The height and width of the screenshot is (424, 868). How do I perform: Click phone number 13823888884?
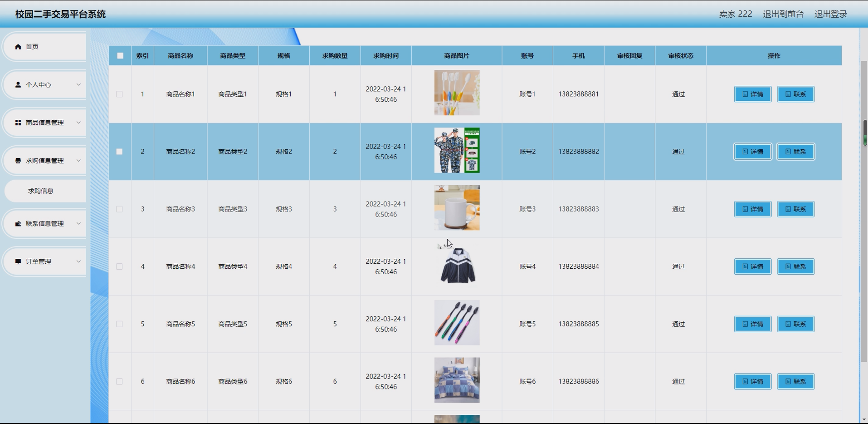[x=579, y=266]
